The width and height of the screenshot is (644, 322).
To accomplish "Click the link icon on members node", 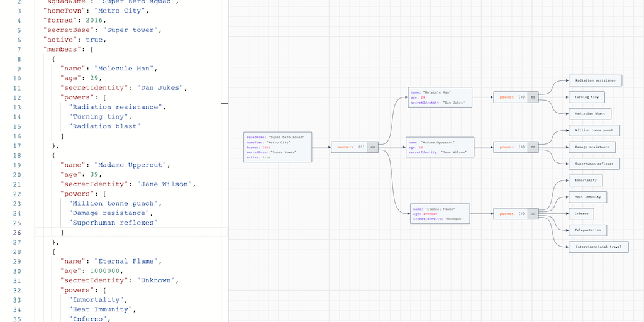I will 373,147.
